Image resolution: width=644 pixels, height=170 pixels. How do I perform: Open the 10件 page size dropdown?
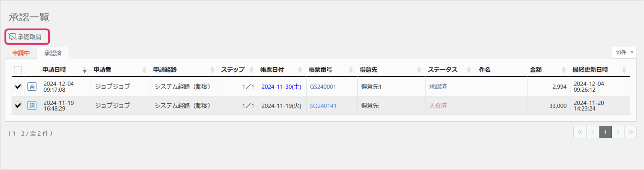pyautogui.click(x=624, y=53)
